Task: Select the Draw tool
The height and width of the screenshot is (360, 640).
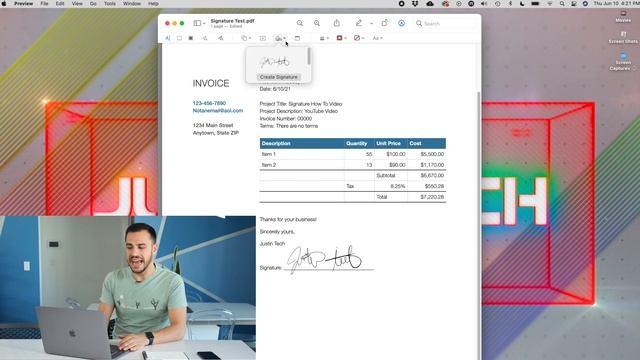Action: [220, 38]
